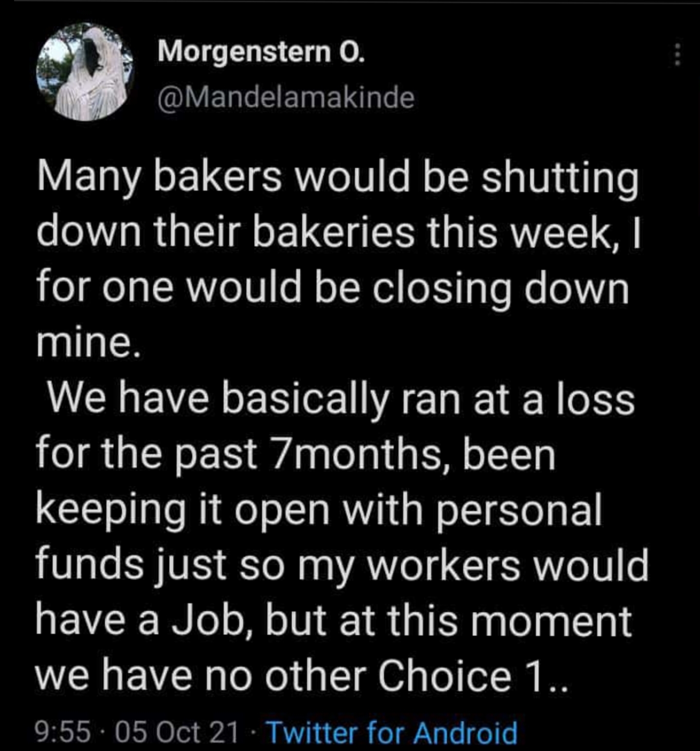Click the Twitter for Android source link
The width and height of the screenshot is (700, 751).
pos(392,732)
